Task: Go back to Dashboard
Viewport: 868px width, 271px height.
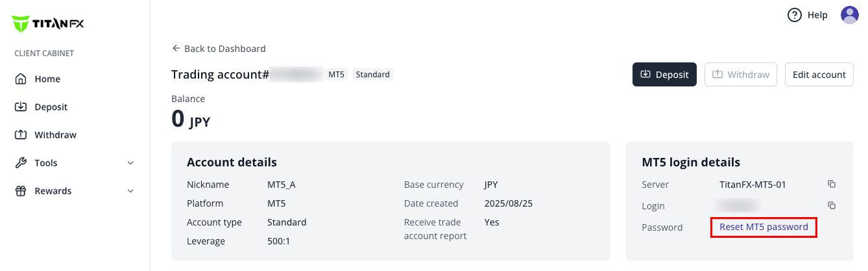Action: pyautogui.click(x=219, y=49)
